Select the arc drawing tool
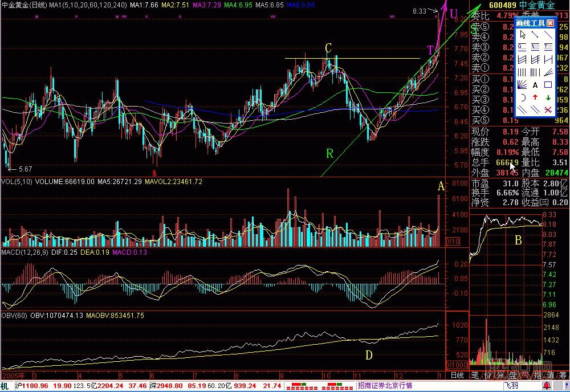 coord(523,97)
